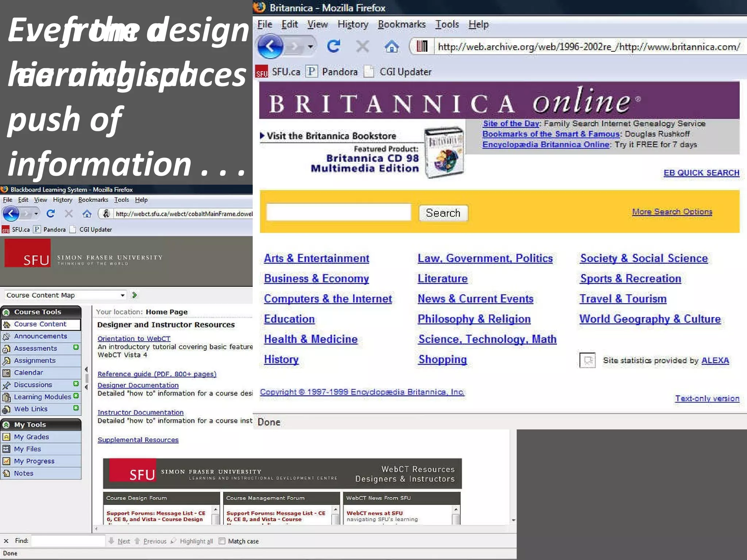Click Forward arrow in Britannica Firefox window

(294, 46)
